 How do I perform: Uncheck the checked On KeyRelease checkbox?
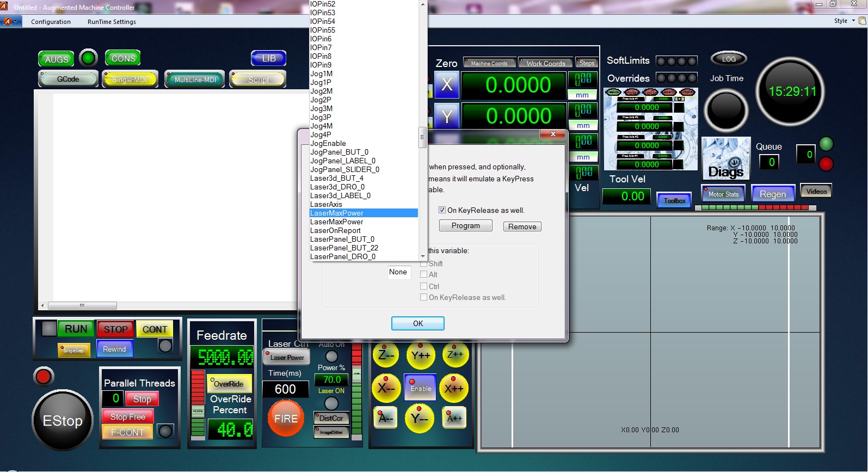coord(442,210)
